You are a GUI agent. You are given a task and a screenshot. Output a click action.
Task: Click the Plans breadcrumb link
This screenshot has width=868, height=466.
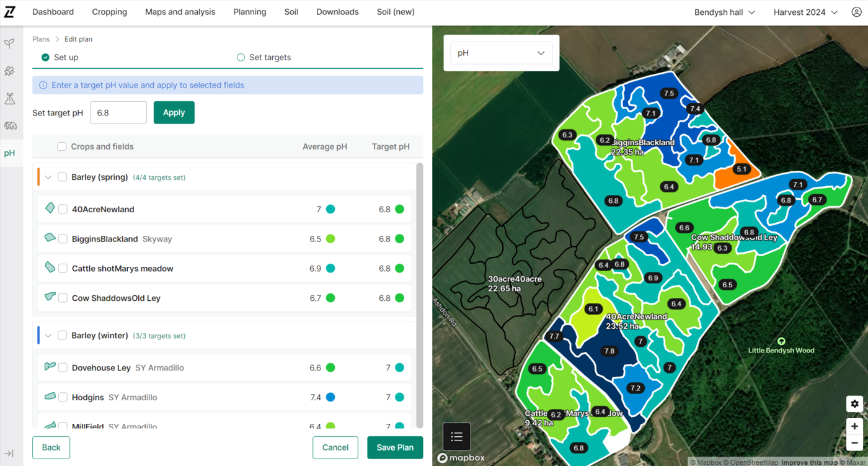click(41, 39)
